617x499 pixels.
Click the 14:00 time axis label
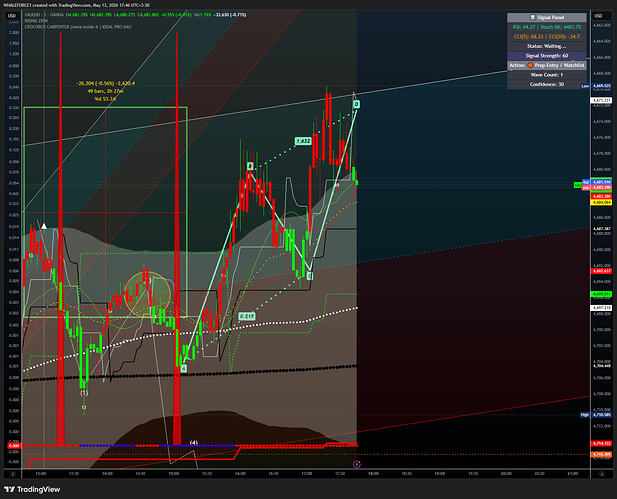pyautogui.click(x=107, y=473)
